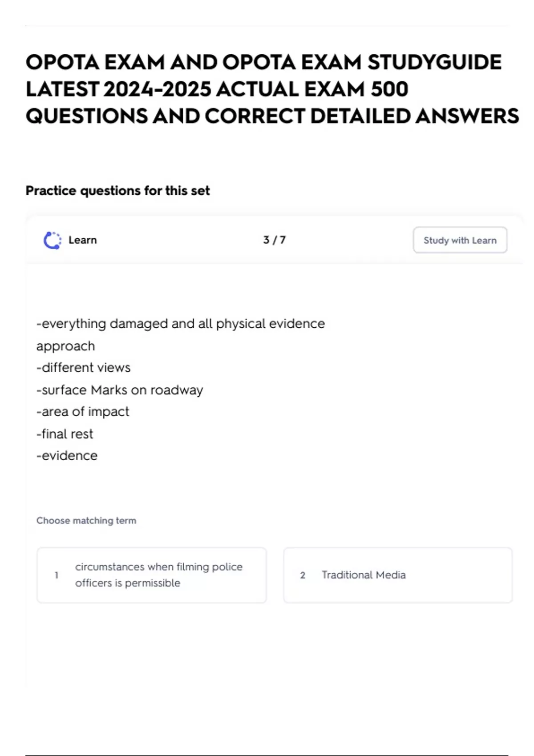Click the "-final rest" line

point(65,434)
